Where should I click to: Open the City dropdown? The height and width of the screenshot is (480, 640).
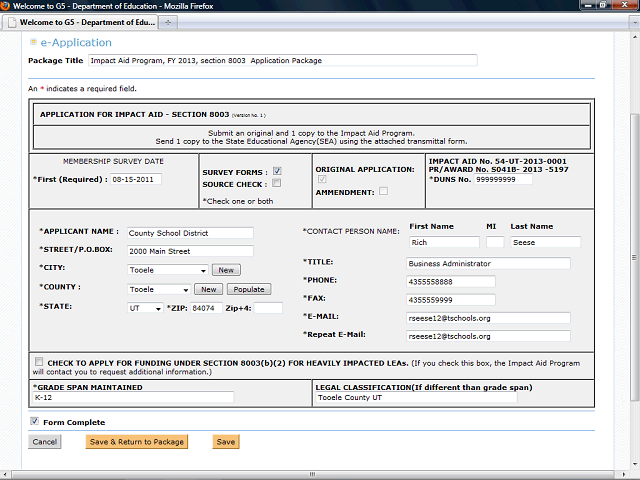point(203,270)
